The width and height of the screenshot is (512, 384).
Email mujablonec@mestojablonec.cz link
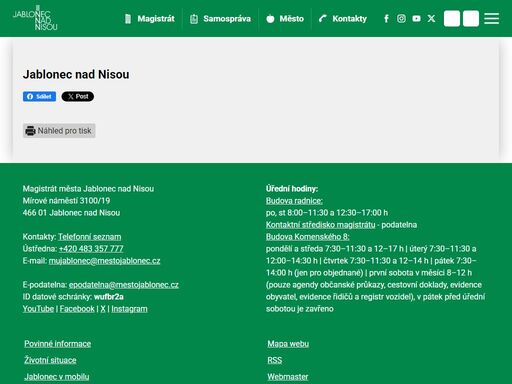104,261
